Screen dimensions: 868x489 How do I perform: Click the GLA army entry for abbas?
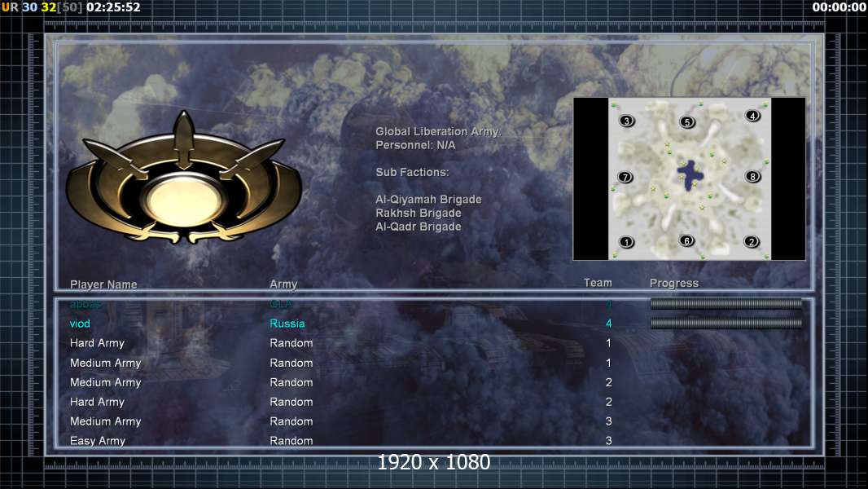[x=281, y=304]
